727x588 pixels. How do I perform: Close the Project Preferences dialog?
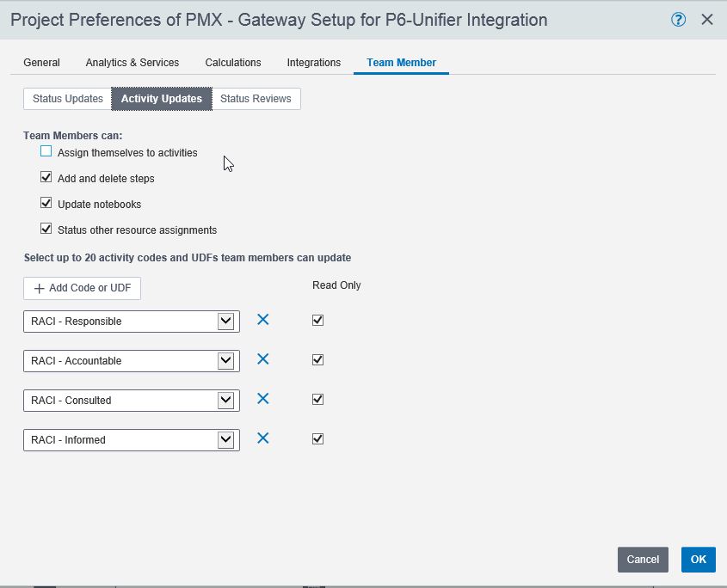click(x=707, y=20)
